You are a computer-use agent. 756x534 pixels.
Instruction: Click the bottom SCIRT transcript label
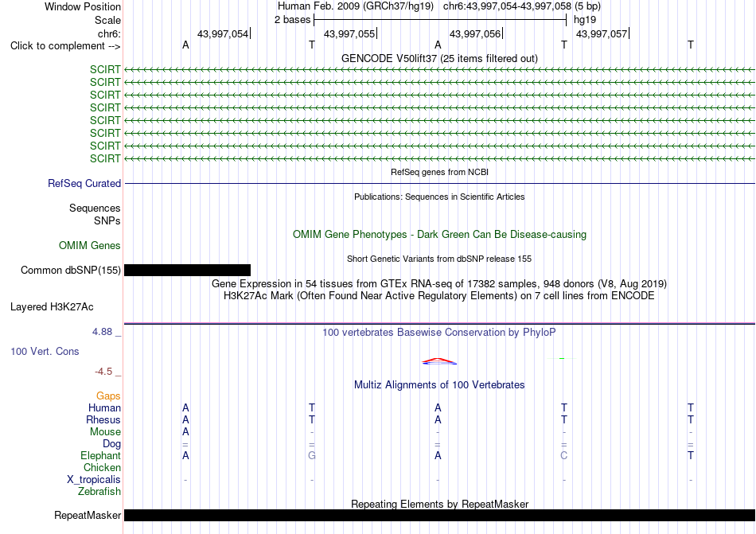click(105, 158)
